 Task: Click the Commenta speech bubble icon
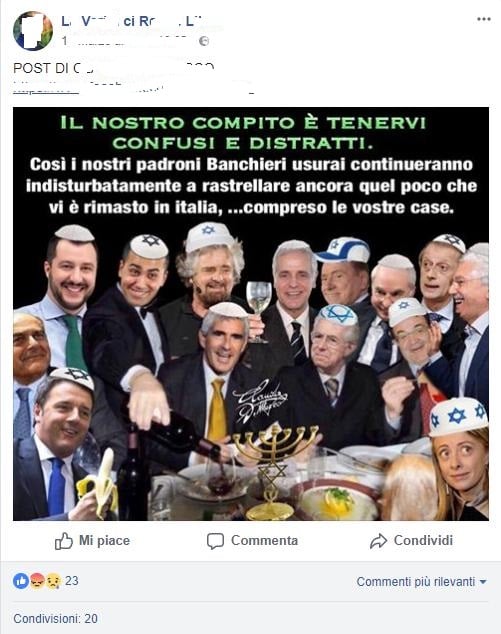point(215,541)
